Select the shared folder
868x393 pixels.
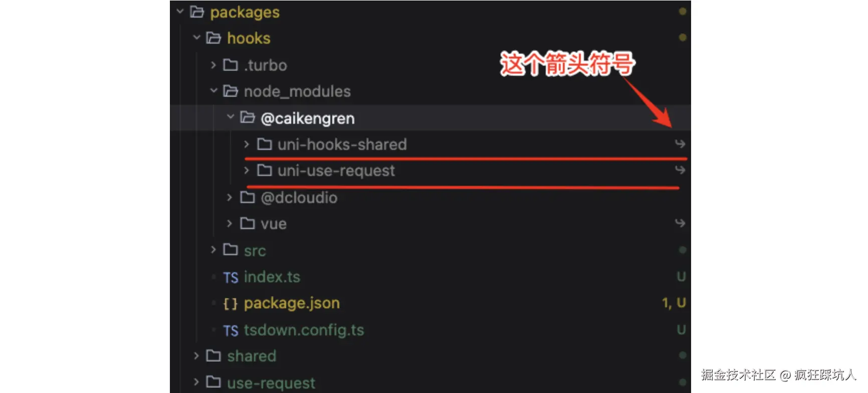[430, 356]
